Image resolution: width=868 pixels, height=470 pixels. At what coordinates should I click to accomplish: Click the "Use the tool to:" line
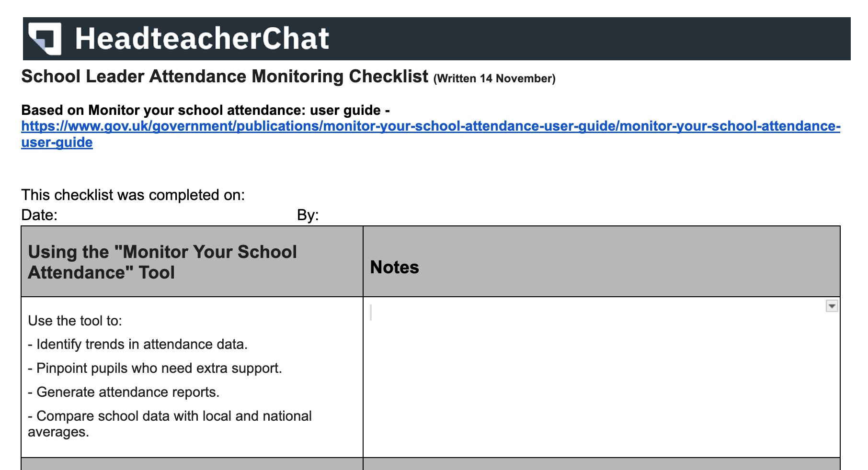click(75, 321)
